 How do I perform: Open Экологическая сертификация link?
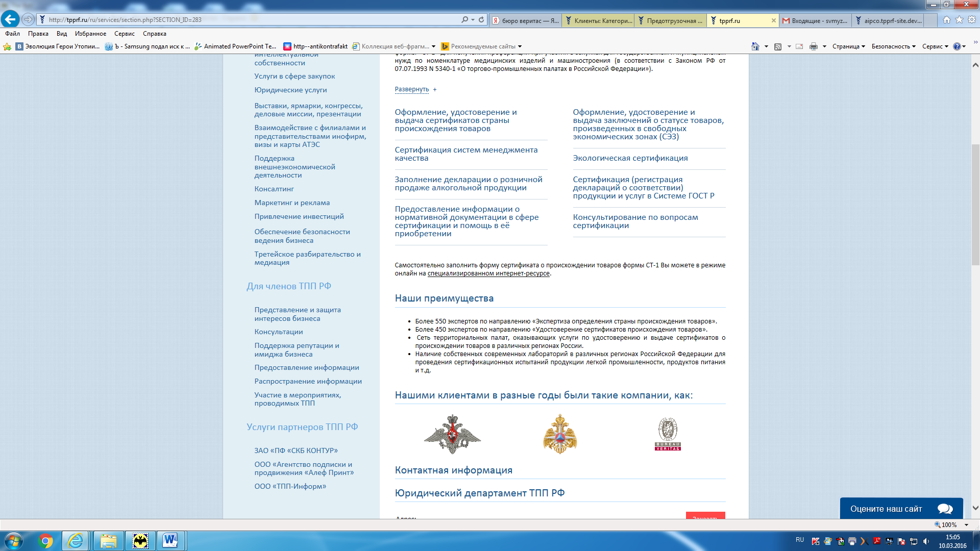point(630,158)
